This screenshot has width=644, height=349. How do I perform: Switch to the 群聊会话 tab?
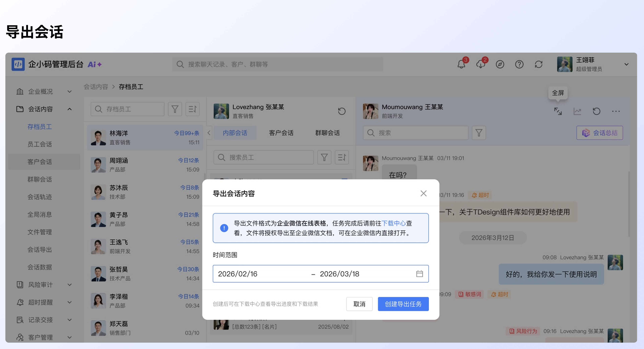pos(328,133)
